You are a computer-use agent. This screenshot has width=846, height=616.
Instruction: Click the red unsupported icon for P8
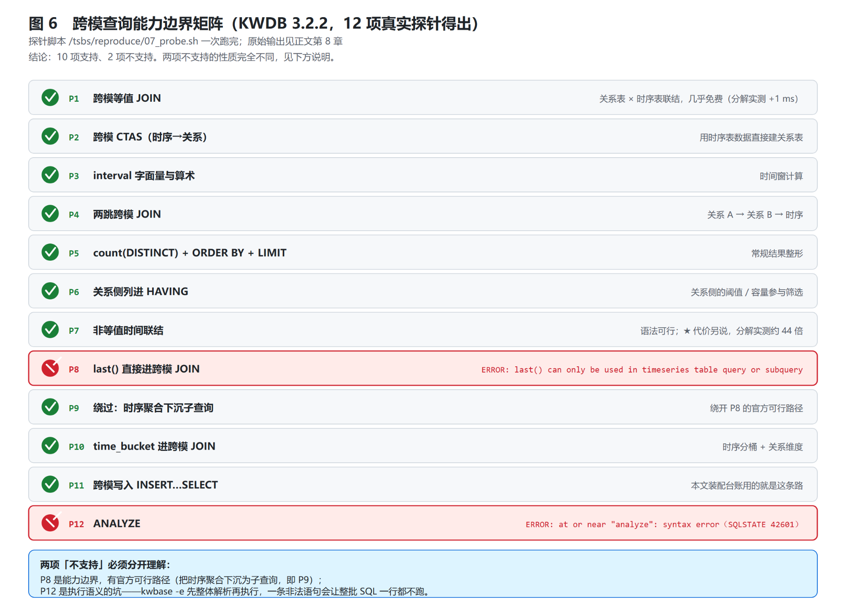point(50,369)
